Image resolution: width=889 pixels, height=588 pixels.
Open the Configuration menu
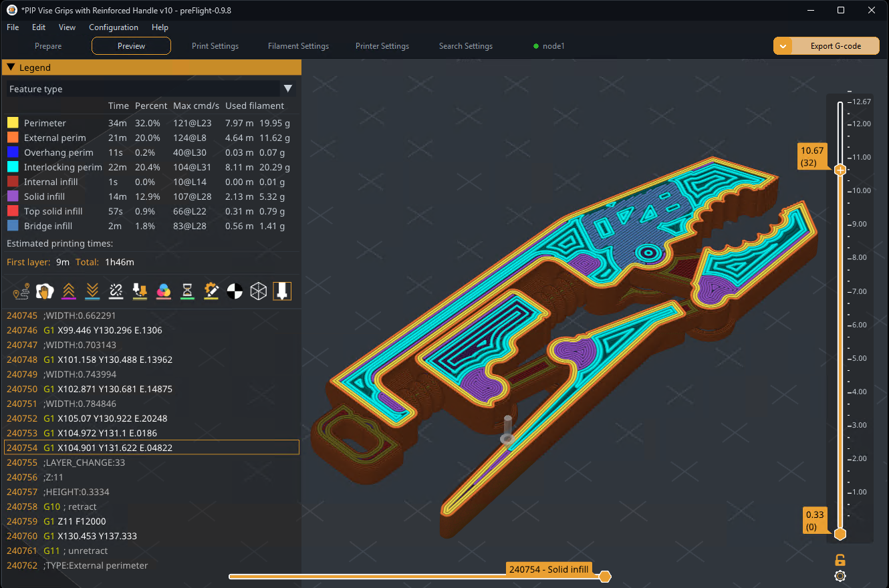point(114,27)
